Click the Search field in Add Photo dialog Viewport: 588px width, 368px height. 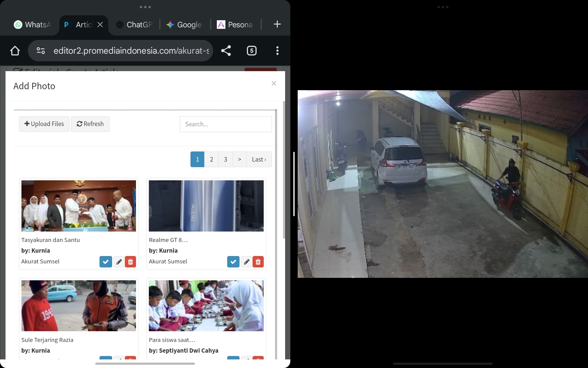(x=226, y=124)
